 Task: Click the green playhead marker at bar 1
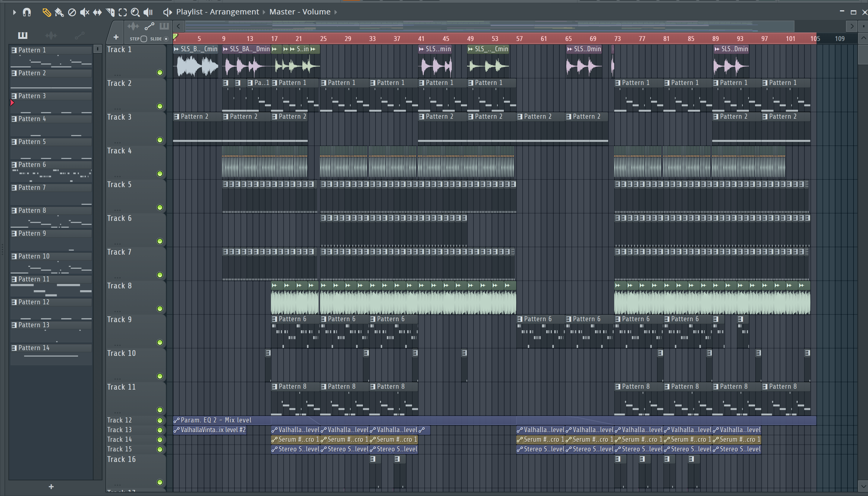tap(175, 37)
